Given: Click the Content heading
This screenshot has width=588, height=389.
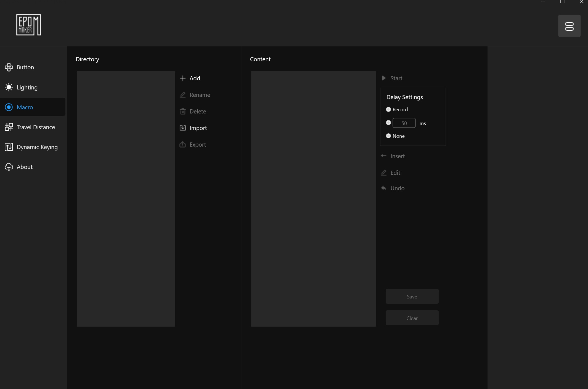Looking at the screenshot, I should point(260,59).
